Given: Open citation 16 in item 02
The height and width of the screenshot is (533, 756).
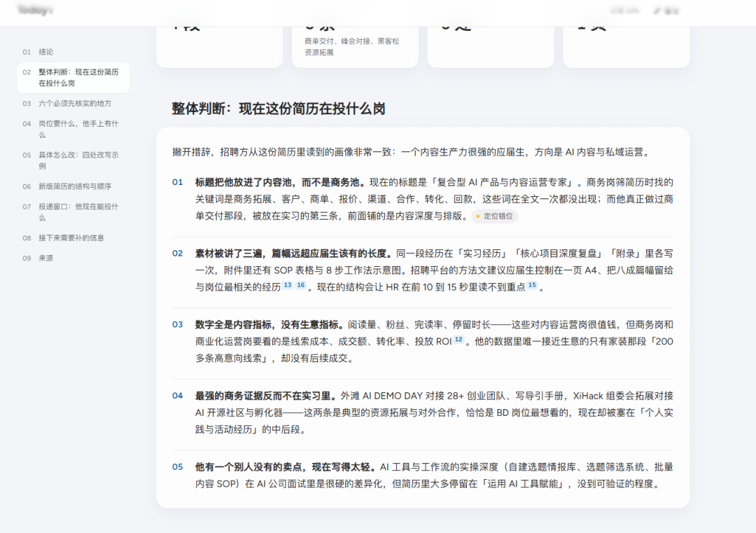Looking at the screenshot, I should (300, 285).
